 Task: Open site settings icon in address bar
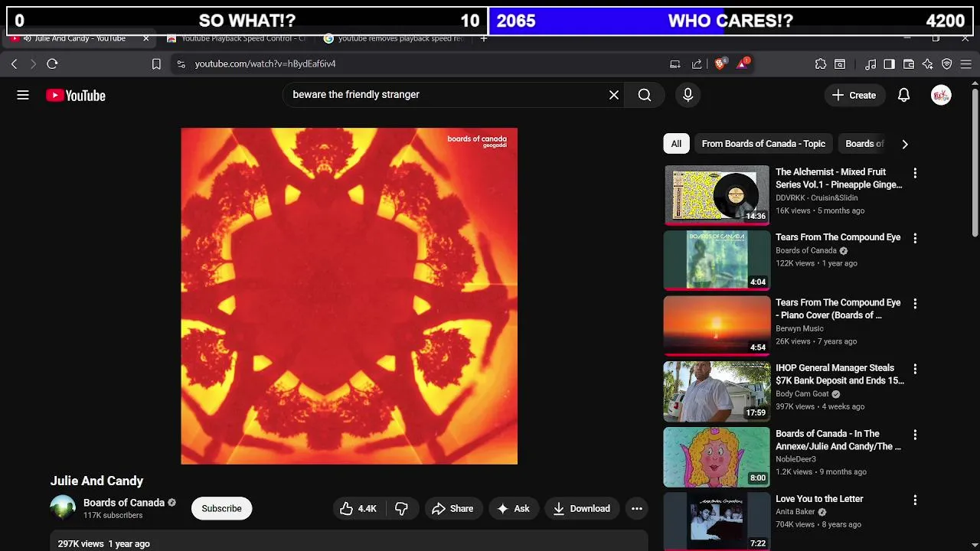point(181,64)
